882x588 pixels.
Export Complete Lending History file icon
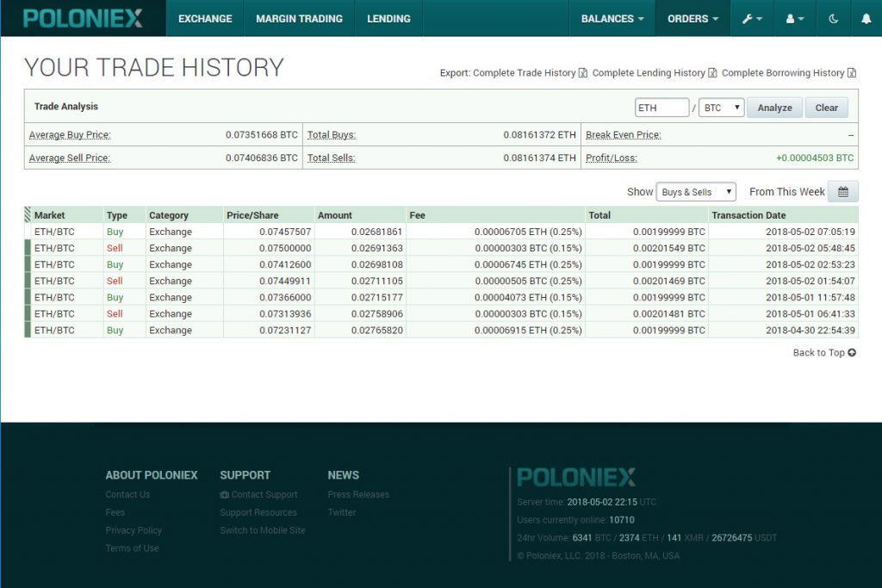(712, 72)
